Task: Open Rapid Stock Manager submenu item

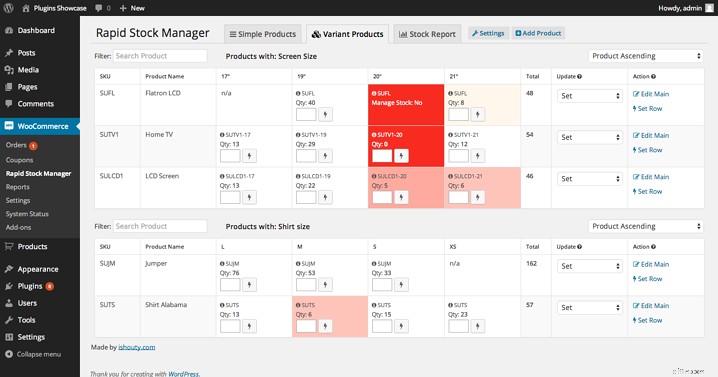Action: (x=38, y=174)
